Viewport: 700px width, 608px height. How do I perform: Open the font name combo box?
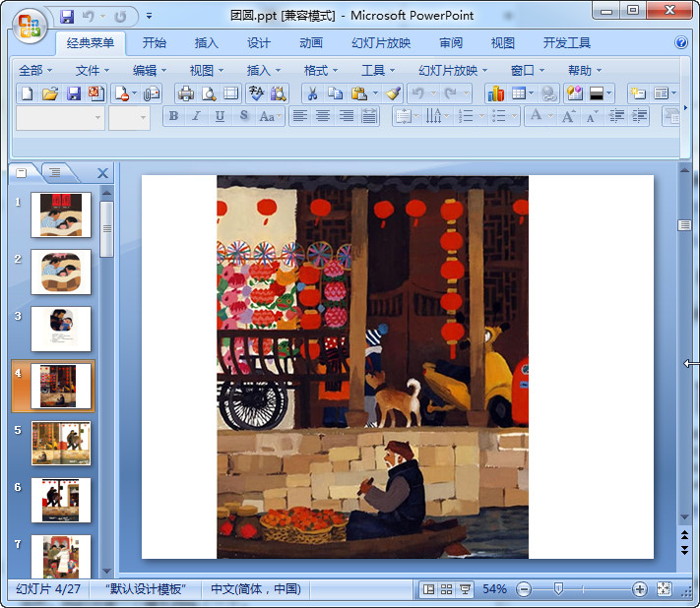click(x=60, y=118)
